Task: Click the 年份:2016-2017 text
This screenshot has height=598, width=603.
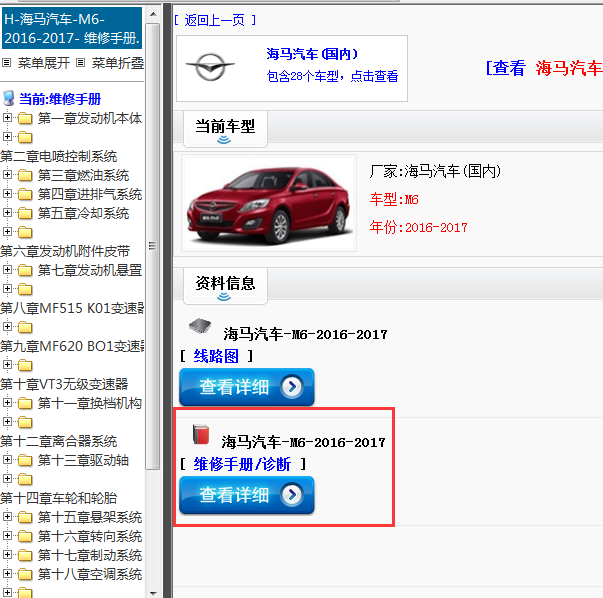Action: pyautogui.click(x=418, y=227)
